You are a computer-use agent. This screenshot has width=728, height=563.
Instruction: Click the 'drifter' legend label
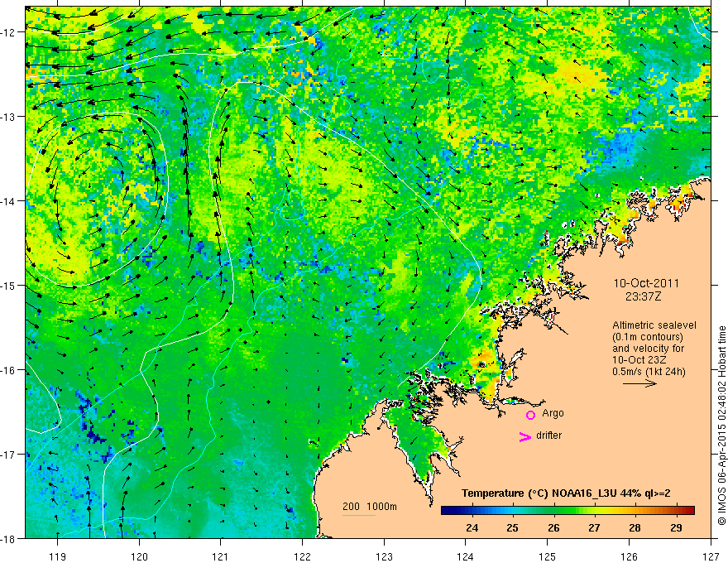click(548, 435)
